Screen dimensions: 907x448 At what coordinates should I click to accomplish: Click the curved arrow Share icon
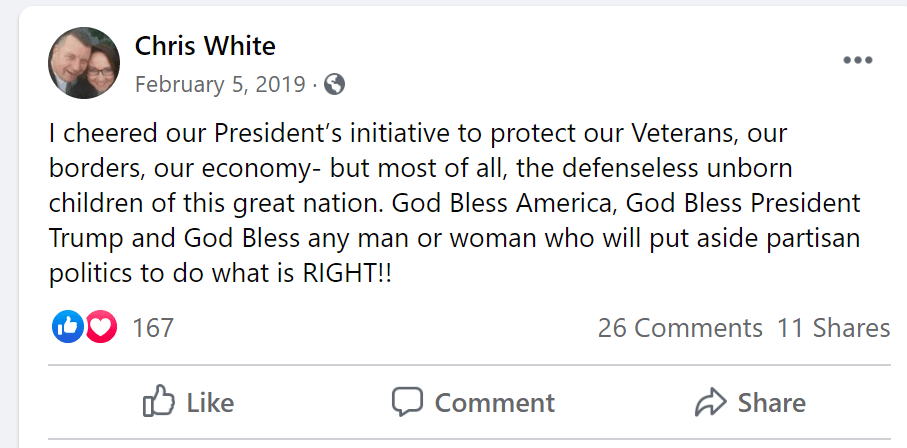tap(710, 402)
